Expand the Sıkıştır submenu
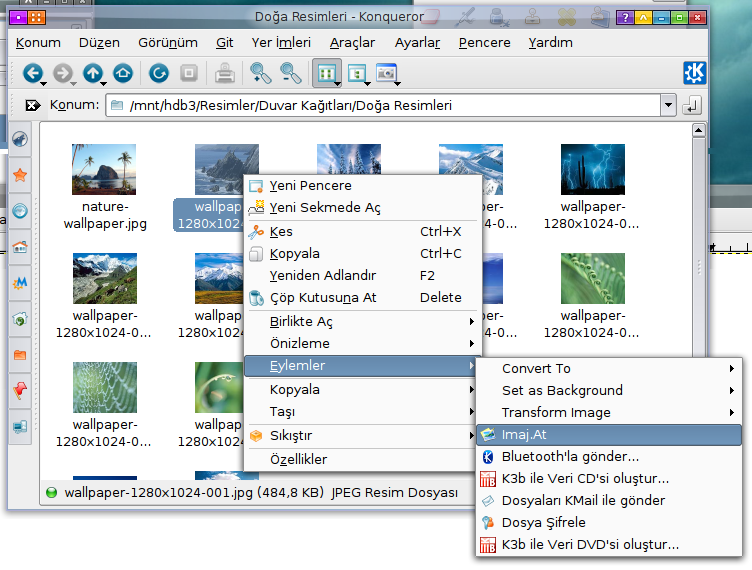 (x=362, y=436)
